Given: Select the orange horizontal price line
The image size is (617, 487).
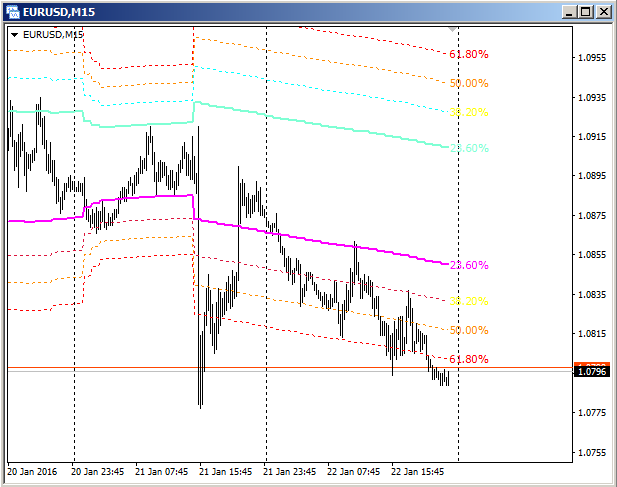Looking at the screenshot, I should point(290,368).
